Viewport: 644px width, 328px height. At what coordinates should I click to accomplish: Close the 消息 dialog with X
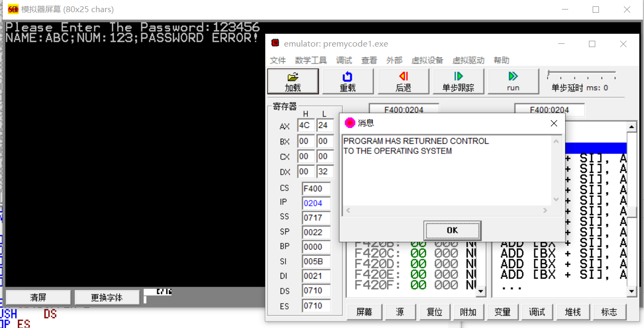[554, 123]
